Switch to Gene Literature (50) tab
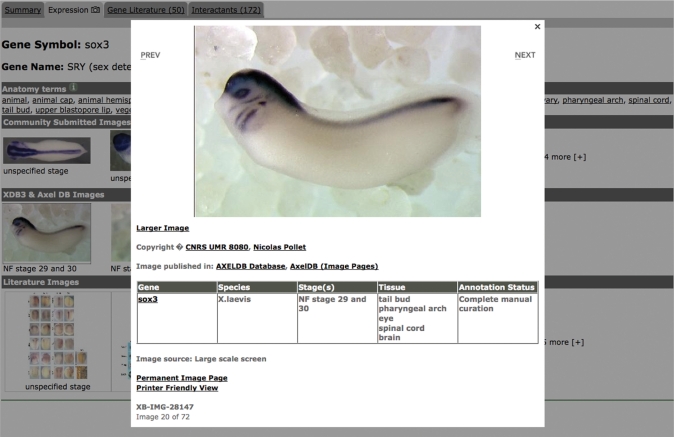This screenshot has width=674, height=437. 145,9
